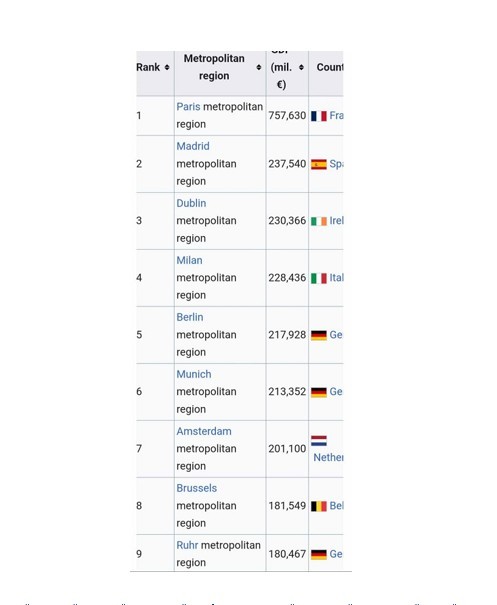Open the Paris link
Viewport: 497px width, 605px height.
(x=188, y=107)
